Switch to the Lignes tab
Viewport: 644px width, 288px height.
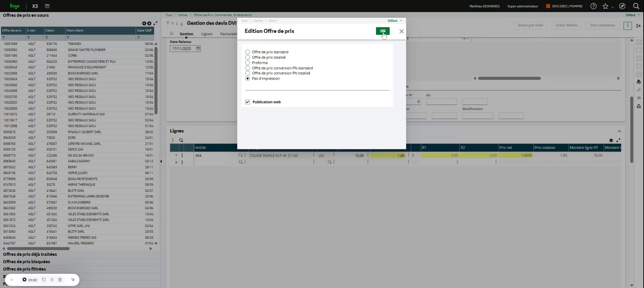click(x=207, y=34)
